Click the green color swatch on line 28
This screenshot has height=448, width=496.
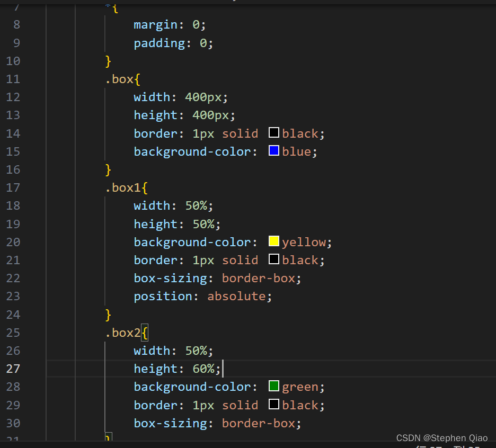click(273, 386)
